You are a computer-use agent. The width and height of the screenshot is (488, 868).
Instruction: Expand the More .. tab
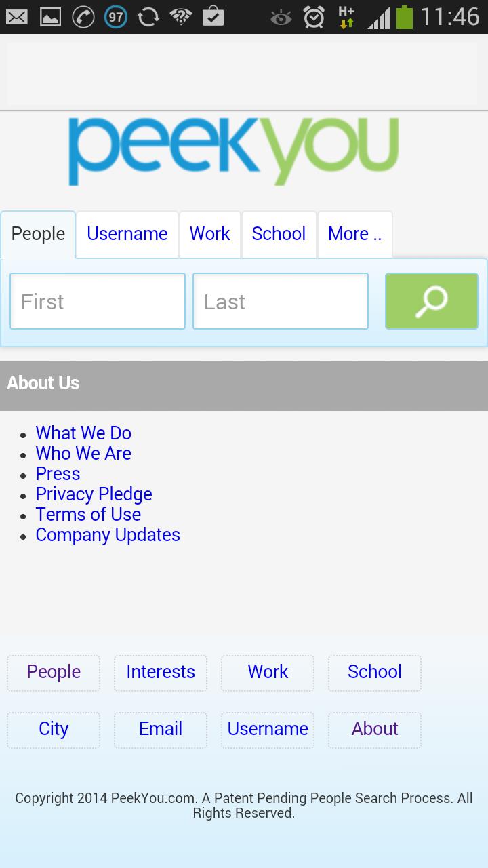click(x=354, y=234)
